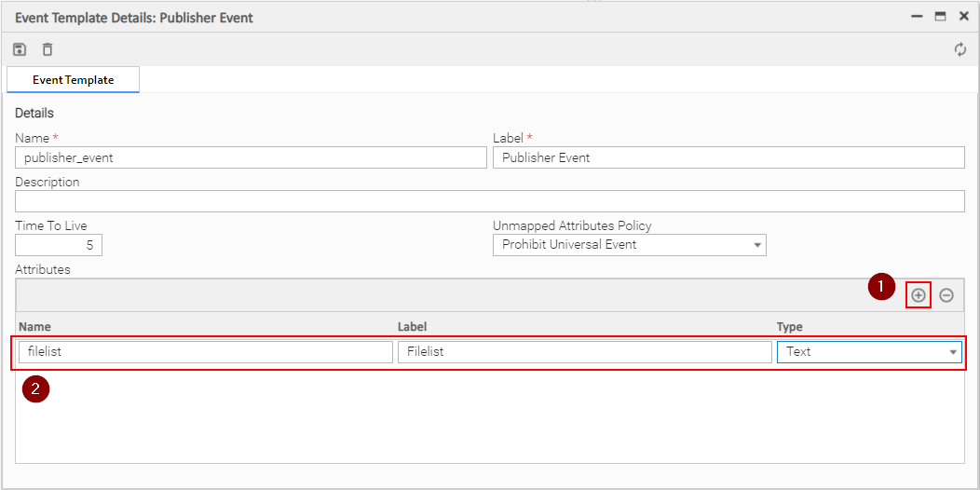The width and height of the screenshot is (980, 490).
Task: Remove the attribute using the minus icon
Action: (x=946, y=295)
